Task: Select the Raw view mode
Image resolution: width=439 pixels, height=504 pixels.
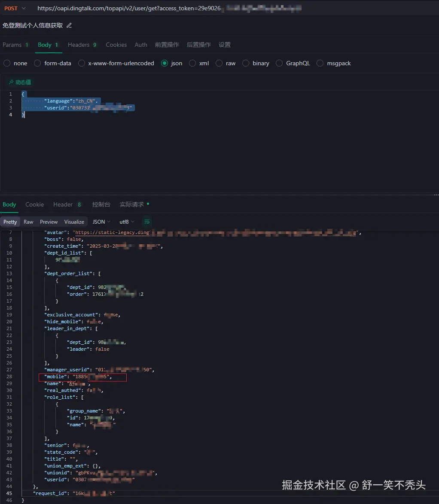Action: [x=28, y=222]
